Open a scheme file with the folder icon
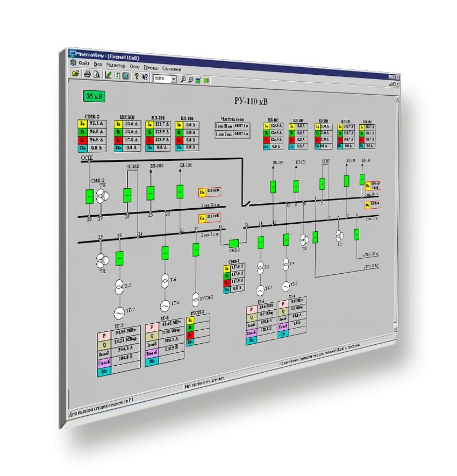The width and height of the screenshot is (457, 476). pyautogui.click(x=75, y=74)
